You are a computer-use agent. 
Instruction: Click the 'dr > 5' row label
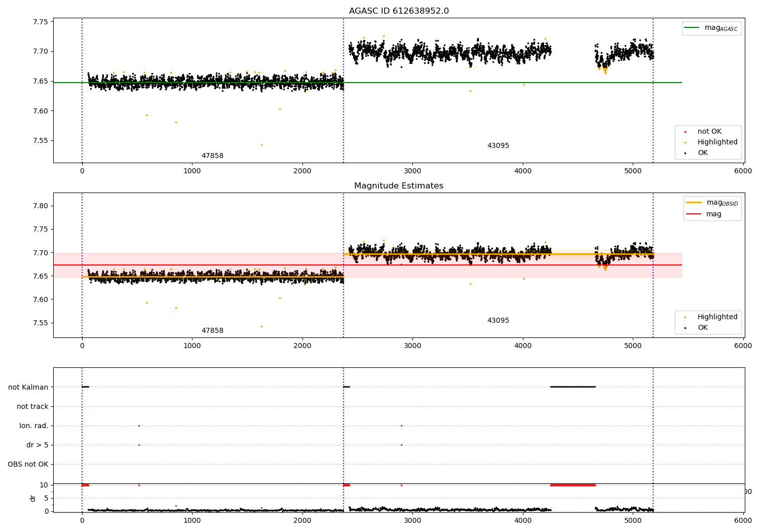click(x=37, y=445)
